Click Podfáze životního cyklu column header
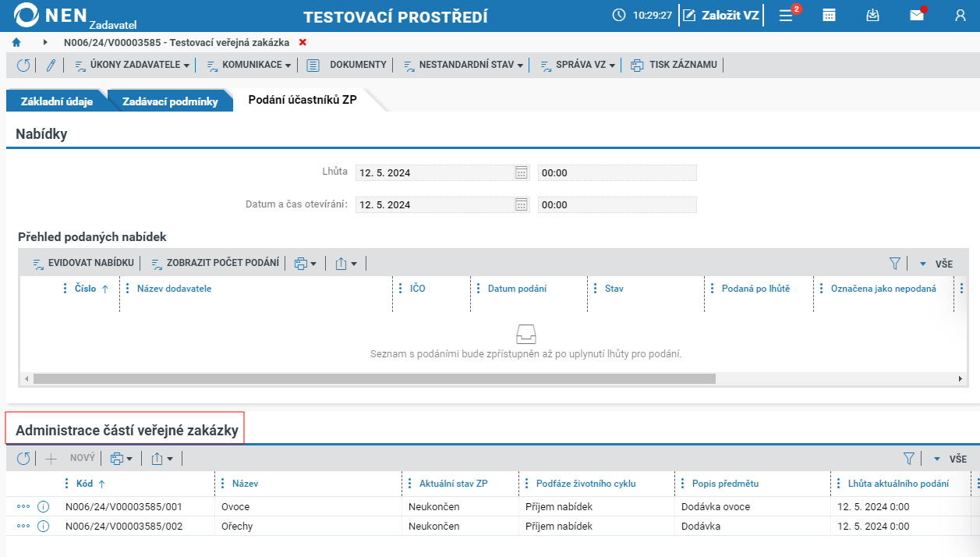 click(584, 484)
